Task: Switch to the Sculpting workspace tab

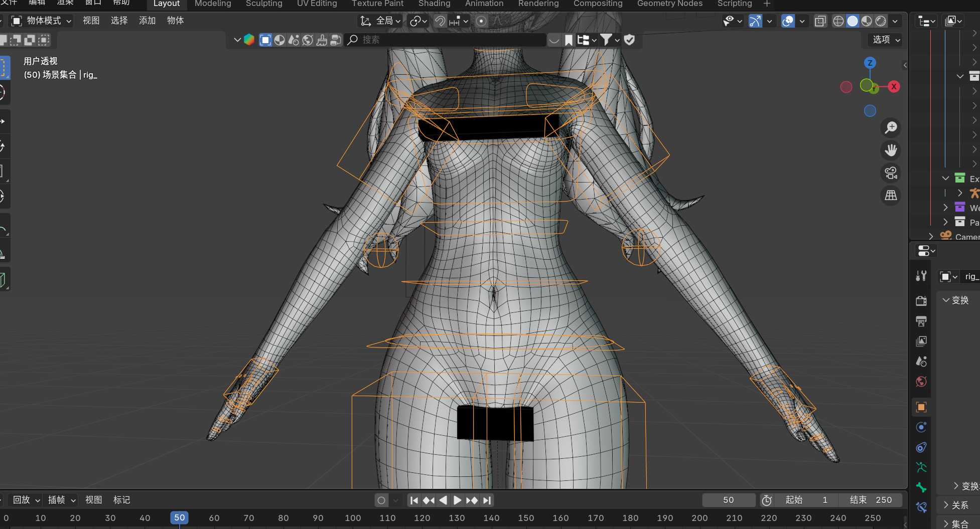Action: point(264,4)
